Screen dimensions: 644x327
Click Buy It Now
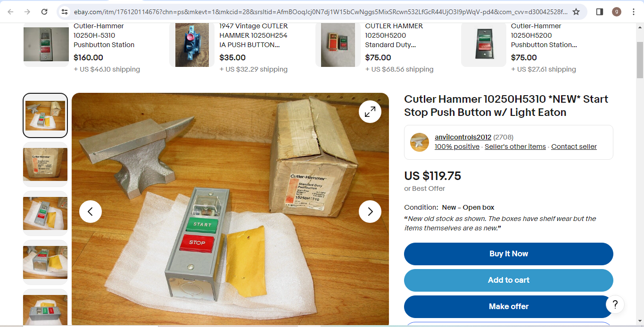click(509, 254)
